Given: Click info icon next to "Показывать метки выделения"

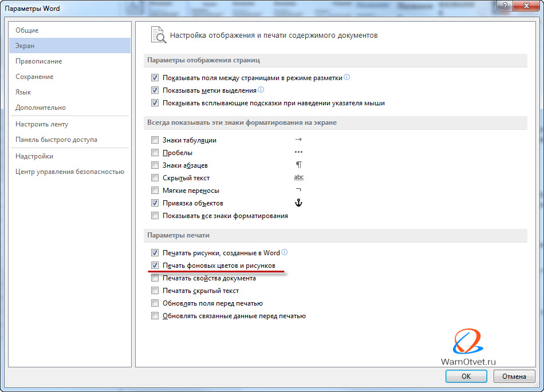Looking at the screenshot, I should coord(261,90).
